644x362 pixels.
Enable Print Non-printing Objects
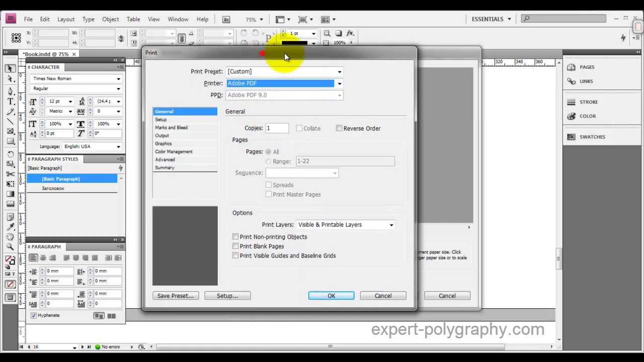(235, 236)
